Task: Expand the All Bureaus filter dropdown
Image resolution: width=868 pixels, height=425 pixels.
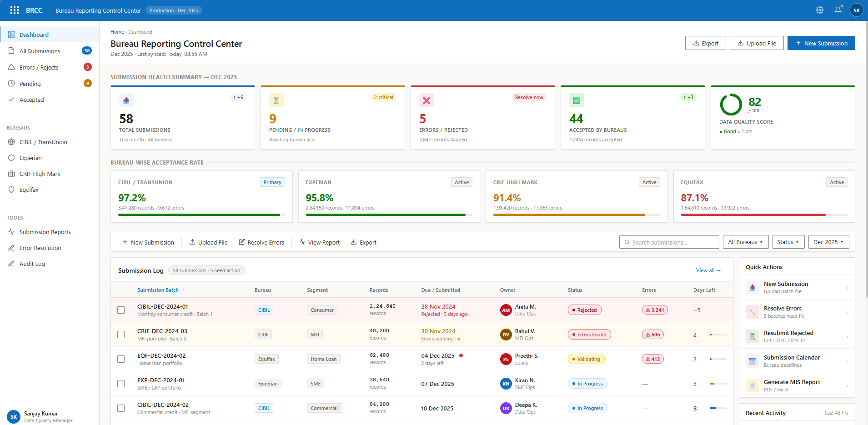Action: tap(745, 242)
